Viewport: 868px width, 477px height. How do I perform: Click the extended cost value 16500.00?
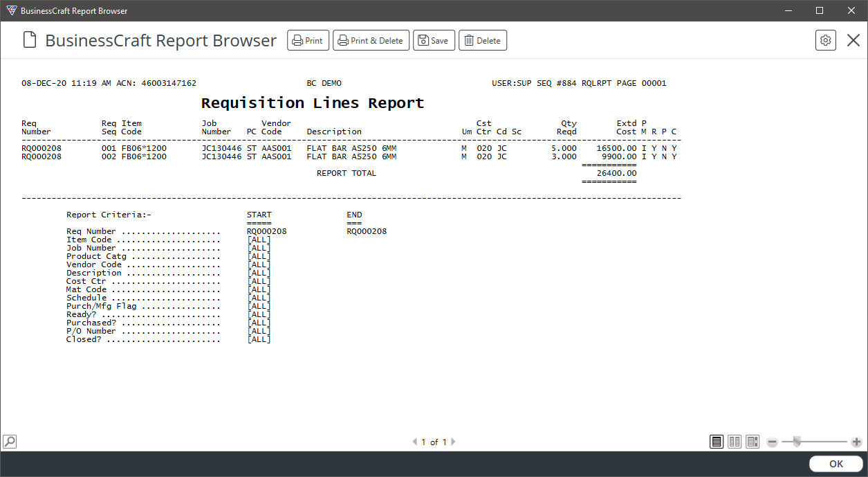click(616, 148)
